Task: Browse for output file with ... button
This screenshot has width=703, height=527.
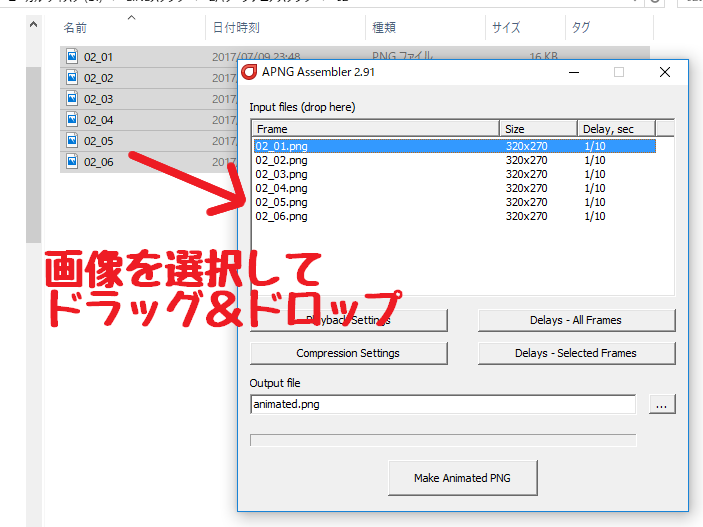Action: click(662, 404)
